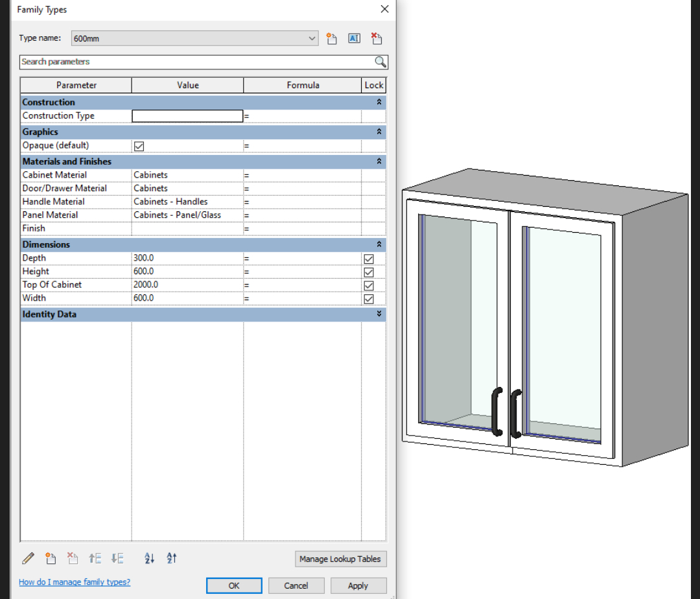Screen dimensions: 700x599
Task: Sort parameters in ascending order
Action: tap(150, 558)
